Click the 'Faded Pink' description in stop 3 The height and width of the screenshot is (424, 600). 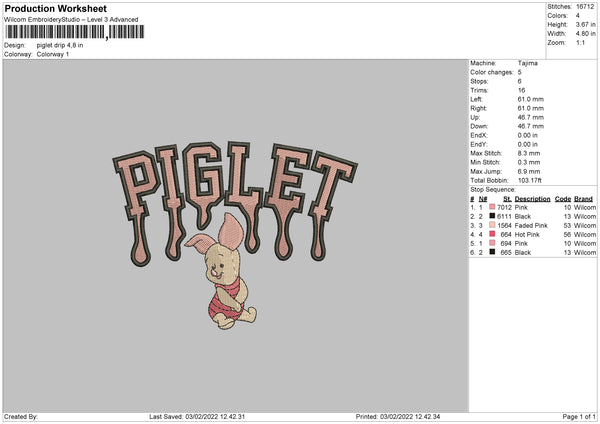(531, 225)
